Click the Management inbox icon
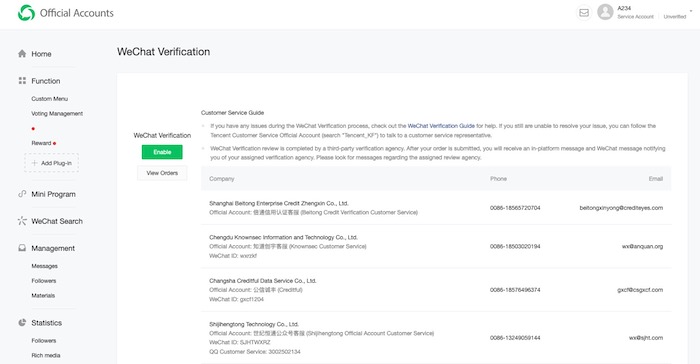This screenshot has height=364, width=700. click(x=22, y=248)
